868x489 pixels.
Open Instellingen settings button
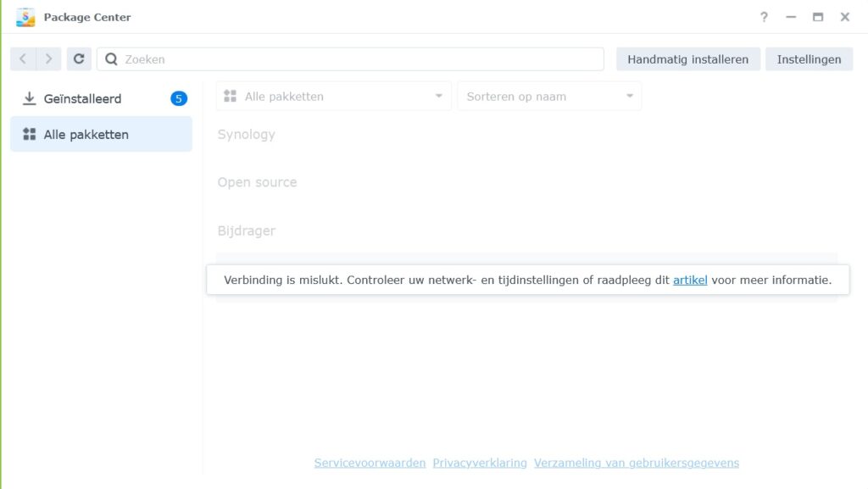tap(809, 59)
